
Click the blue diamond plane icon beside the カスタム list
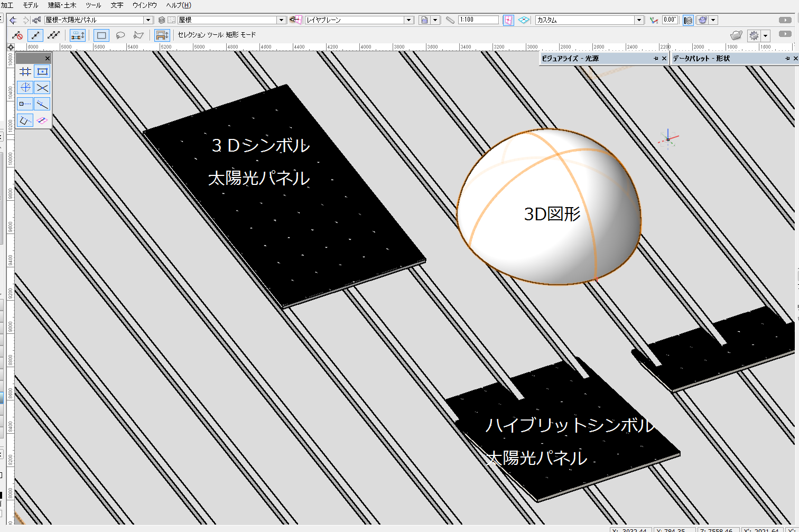coord(524,20)
